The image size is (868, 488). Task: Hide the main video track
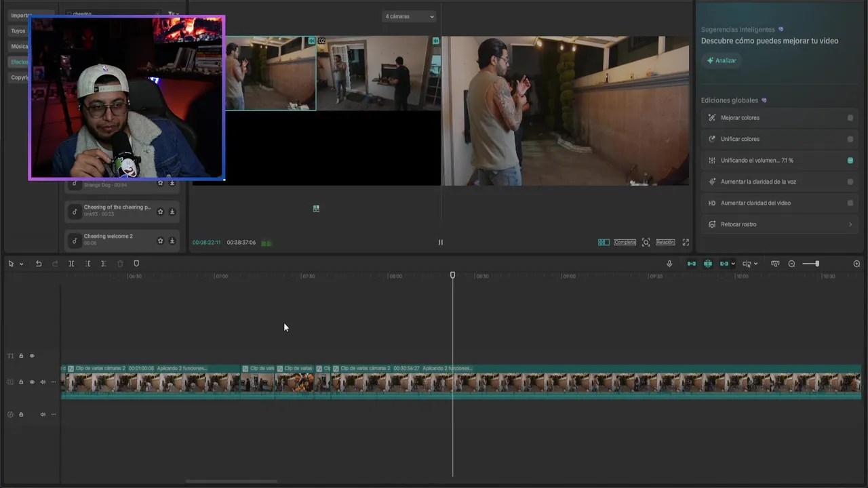tap(32, 382)
